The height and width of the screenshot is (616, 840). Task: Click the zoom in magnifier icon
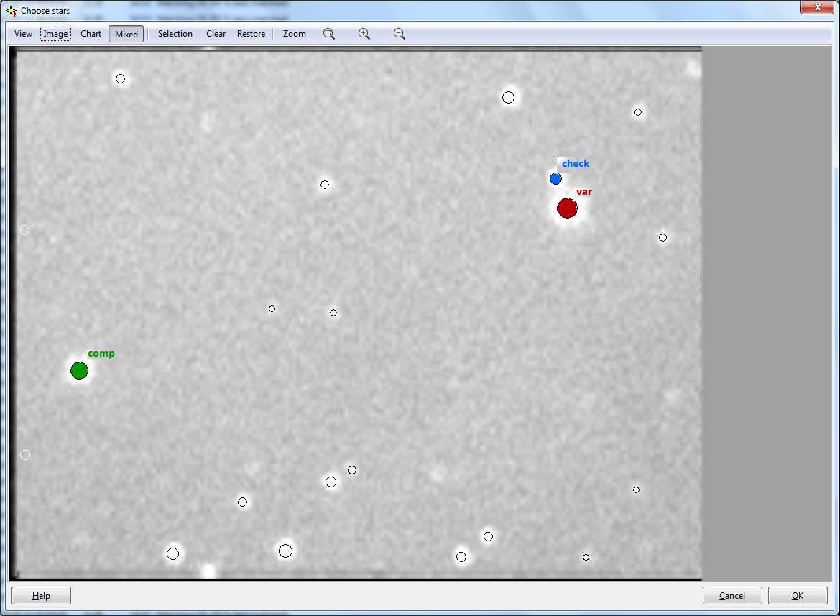[x=364, y=34]
